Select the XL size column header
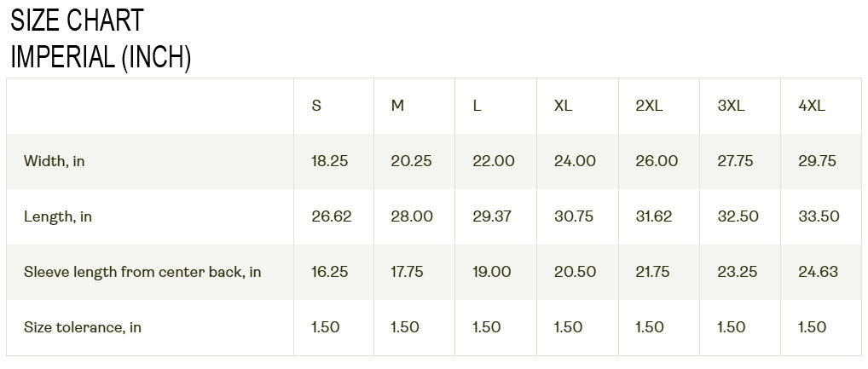 (x=563, y=106)
